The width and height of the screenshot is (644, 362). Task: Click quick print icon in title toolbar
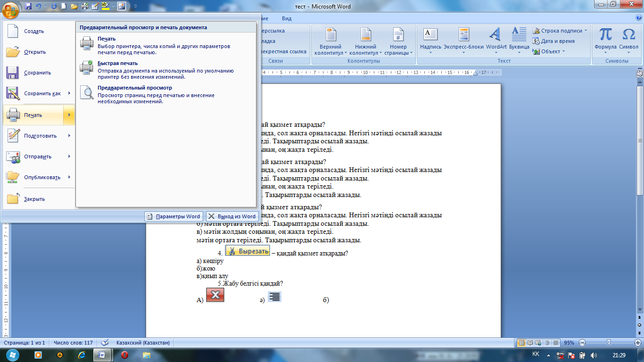(x=84, y=7)
